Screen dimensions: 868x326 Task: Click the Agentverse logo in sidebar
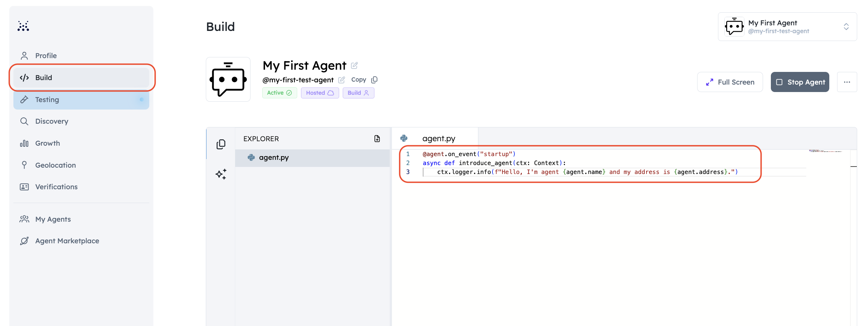click(23, 26)
